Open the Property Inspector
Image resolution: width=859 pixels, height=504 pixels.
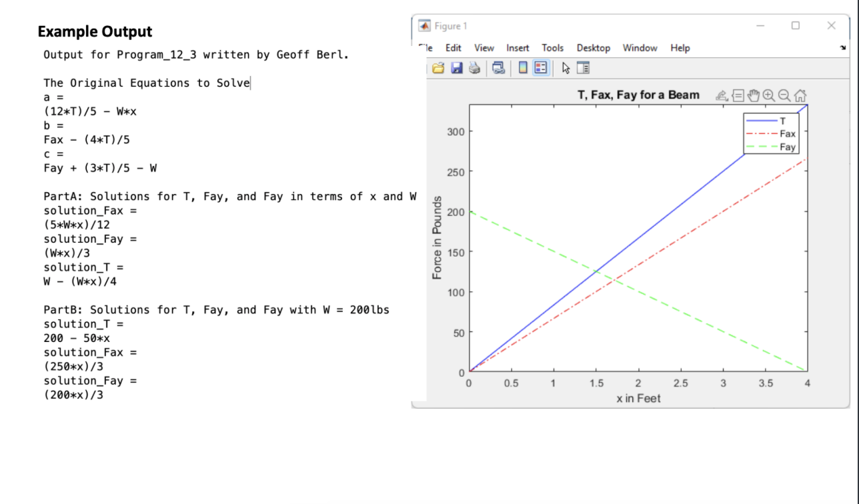583,67
